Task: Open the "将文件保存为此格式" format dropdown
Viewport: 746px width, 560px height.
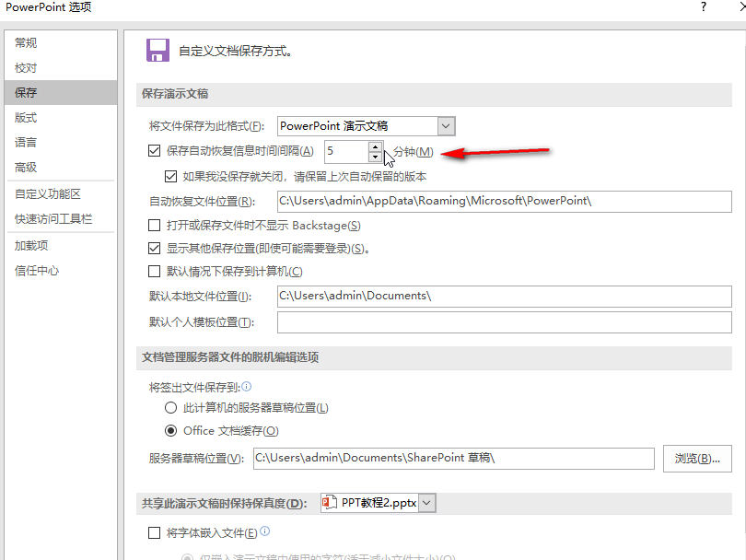Action: [445, 125]
